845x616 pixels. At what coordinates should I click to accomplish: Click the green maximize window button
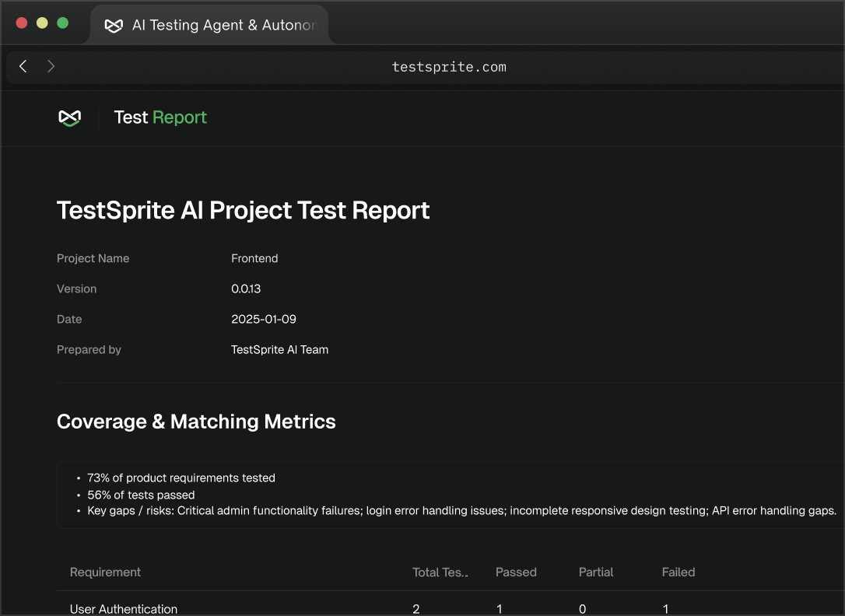point(62,23)
